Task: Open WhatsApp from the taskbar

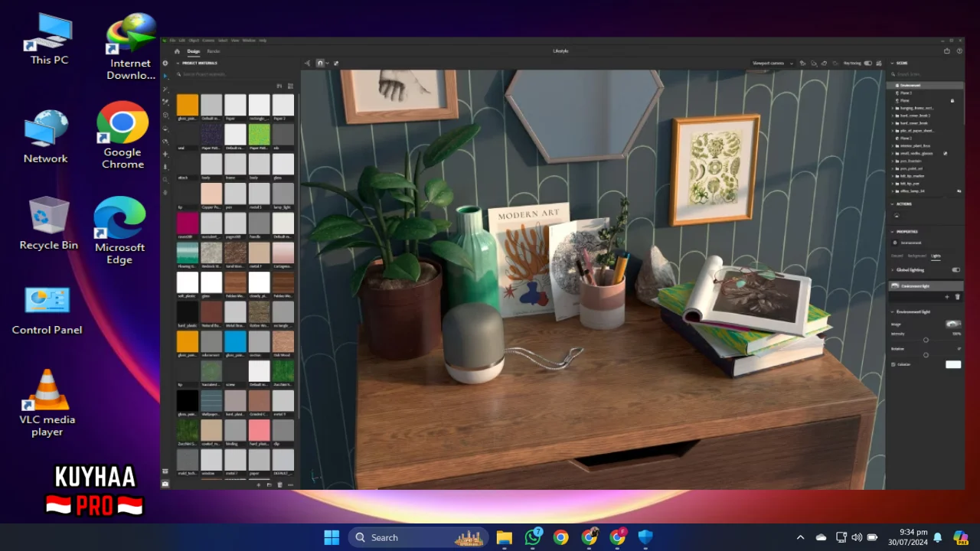Action: 533,537
